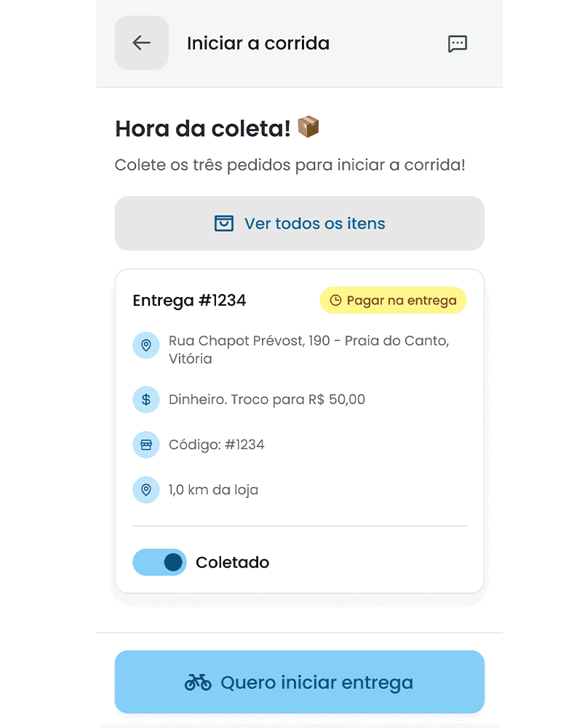
Task: Click the shopping bag icon
Action: [224, 223]
